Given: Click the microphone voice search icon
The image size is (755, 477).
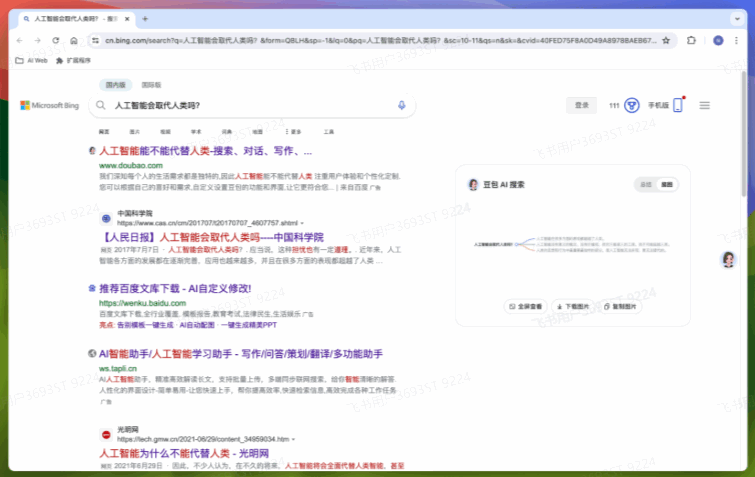Looking at the screenshot, I should tap(402, 105).
